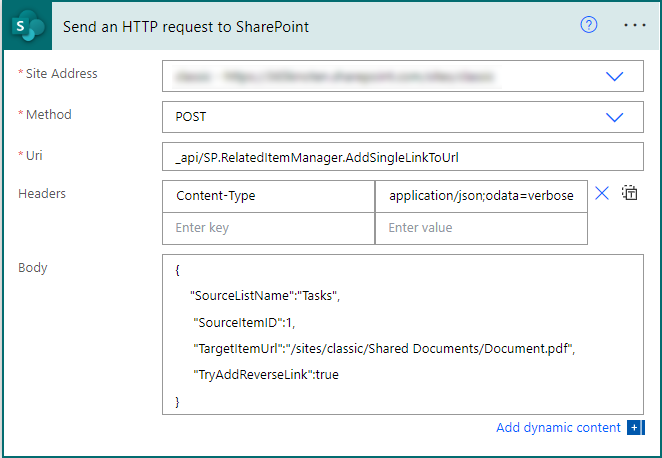Click the action title 'Send an HTTP request to SharePoint'
The image size is (662, 458).
tap(186, 27)
